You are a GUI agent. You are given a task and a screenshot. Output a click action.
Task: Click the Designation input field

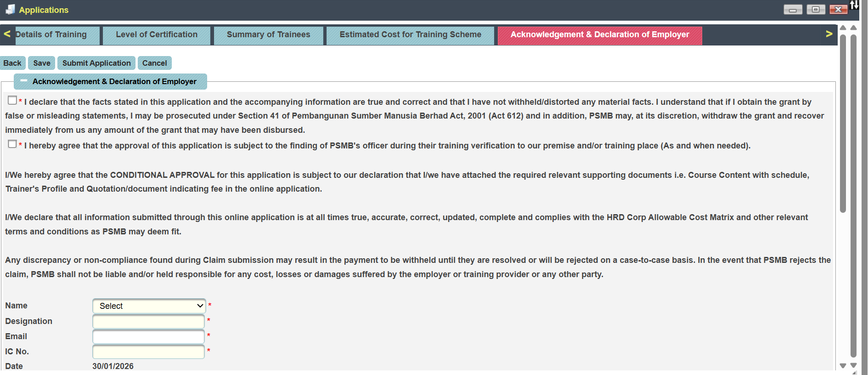[x=148, y=321]
